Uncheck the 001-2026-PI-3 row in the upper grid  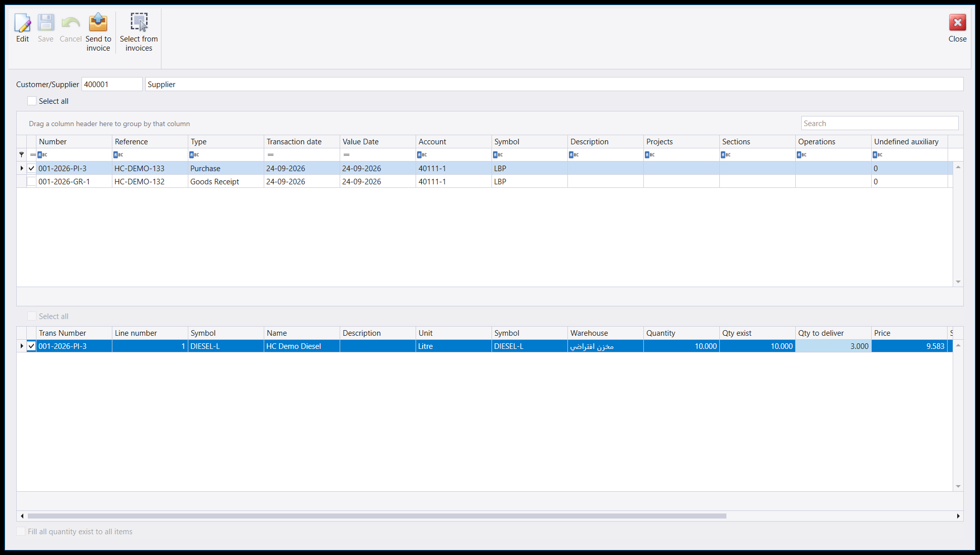coord(31,168)
